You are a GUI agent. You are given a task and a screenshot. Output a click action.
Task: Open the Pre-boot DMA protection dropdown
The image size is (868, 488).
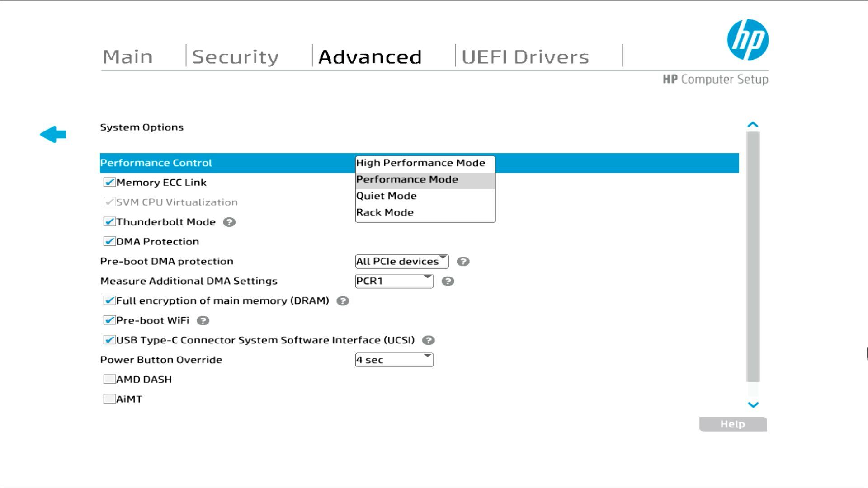click(401, 262)
